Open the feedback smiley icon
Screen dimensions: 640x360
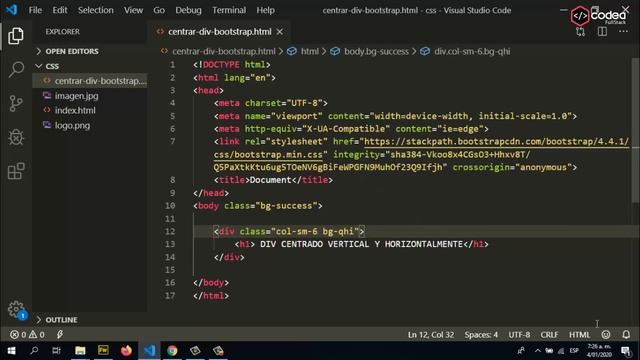[x=606, y=335]
